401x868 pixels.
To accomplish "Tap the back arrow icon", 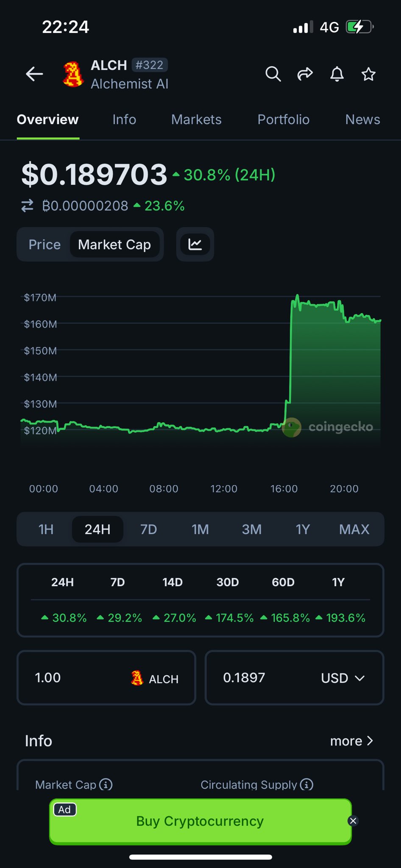I will coord(34,74).
